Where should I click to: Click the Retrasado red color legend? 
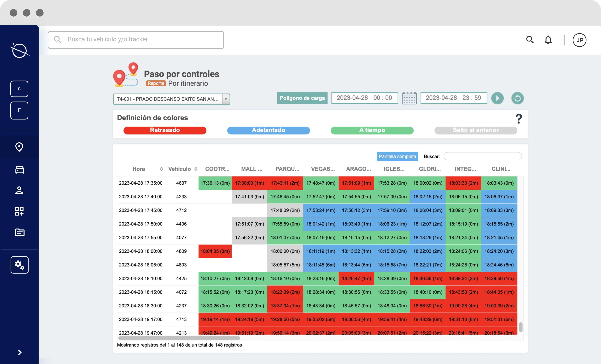coord(165,130)
